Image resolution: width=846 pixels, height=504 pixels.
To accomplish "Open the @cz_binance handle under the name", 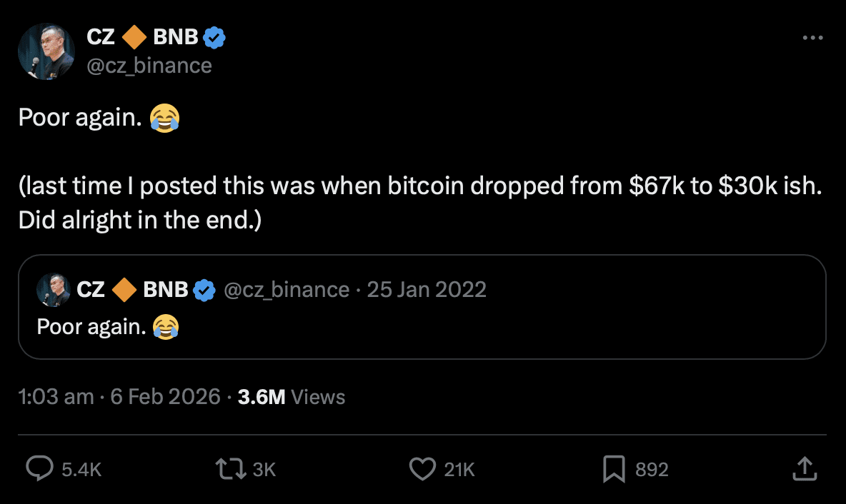I will coord(149,66).
